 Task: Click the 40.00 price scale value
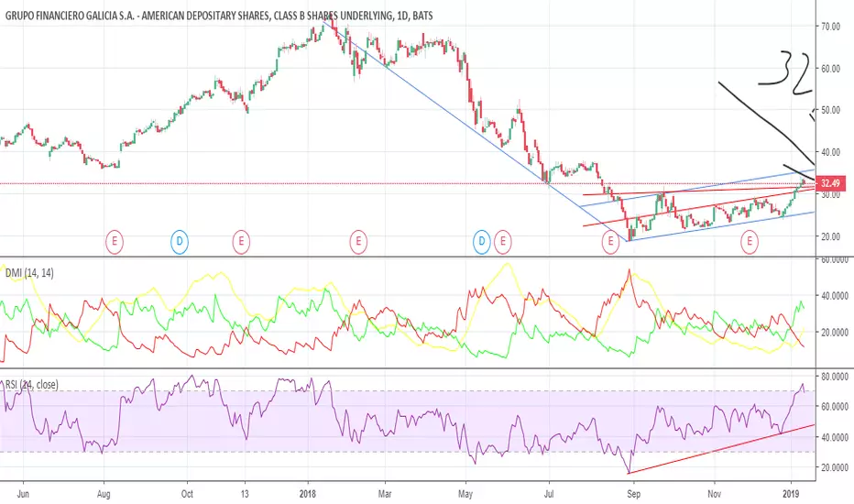tap(830, 152)
